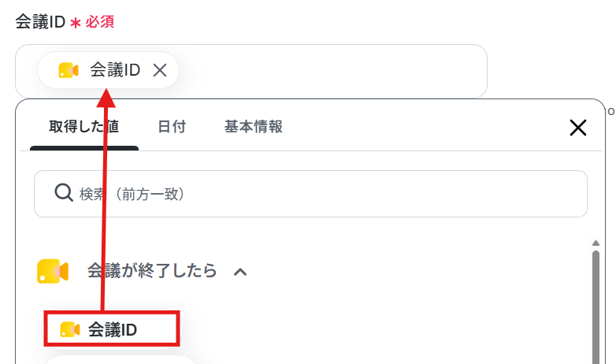Click the camera icon in the 会議ID list item
The image size is (616, 364).
pos(70,329)
